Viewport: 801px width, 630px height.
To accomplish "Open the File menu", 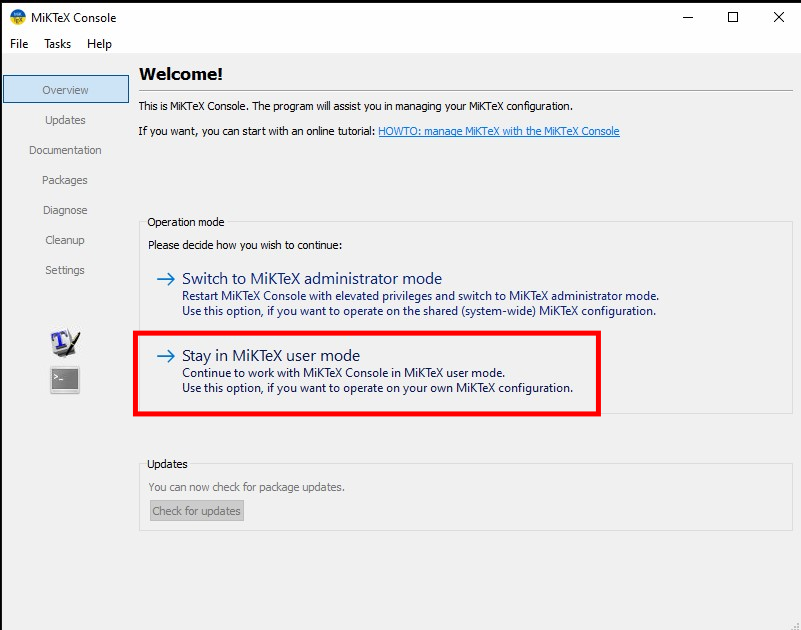I will (19, 44).
